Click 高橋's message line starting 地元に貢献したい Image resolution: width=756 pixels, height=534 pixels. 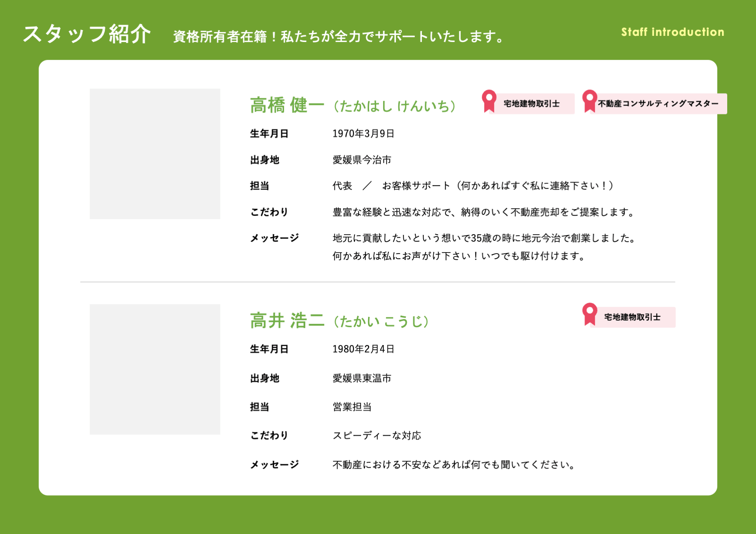pyautogui.click(x=484, y=238)
